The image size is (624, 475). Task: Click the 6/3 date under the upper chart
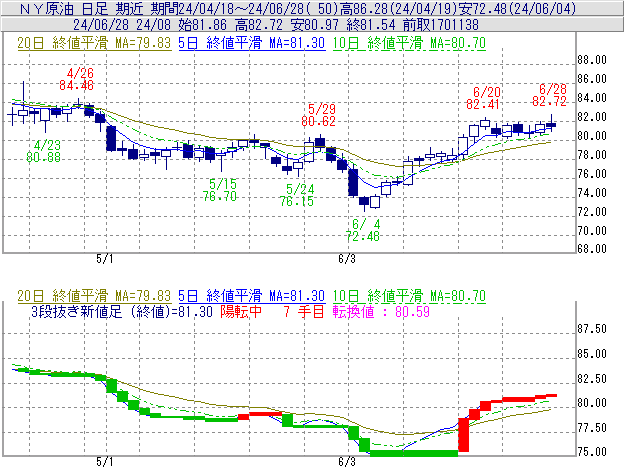347,259
